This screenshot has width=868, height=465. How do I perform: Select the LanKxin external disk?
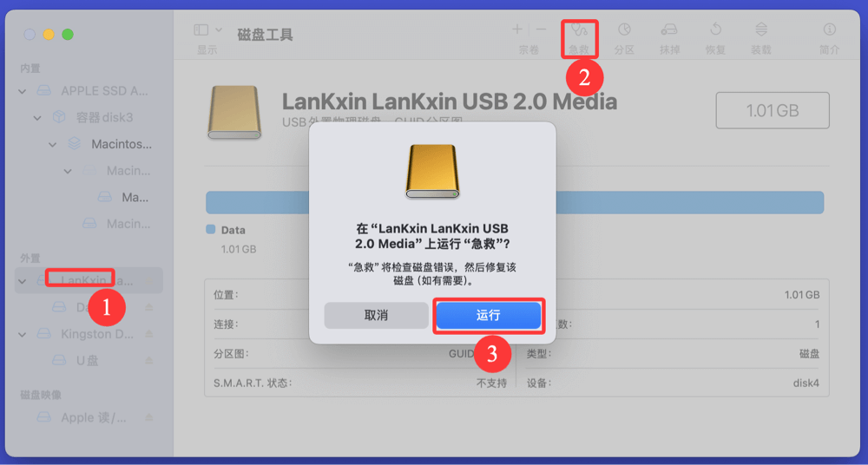point(89,281)
